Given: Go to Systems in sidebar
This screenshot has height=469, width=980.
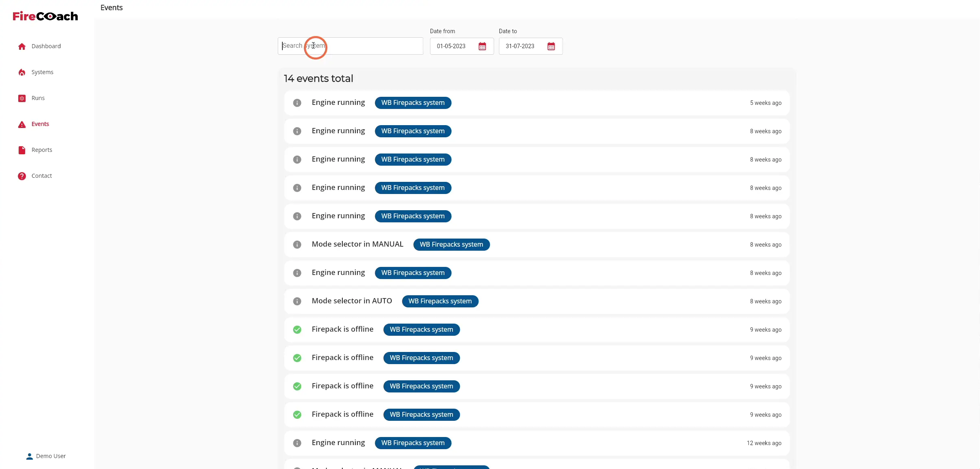Looking at the screenshot, I should pyautogui.click(x=43, y=72).
